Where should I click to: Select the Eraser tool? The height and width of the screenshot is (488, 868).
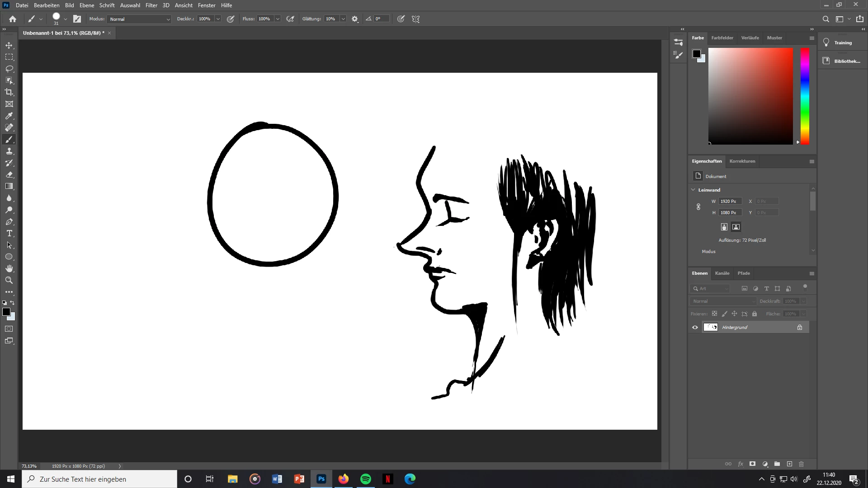pos(9,174)
